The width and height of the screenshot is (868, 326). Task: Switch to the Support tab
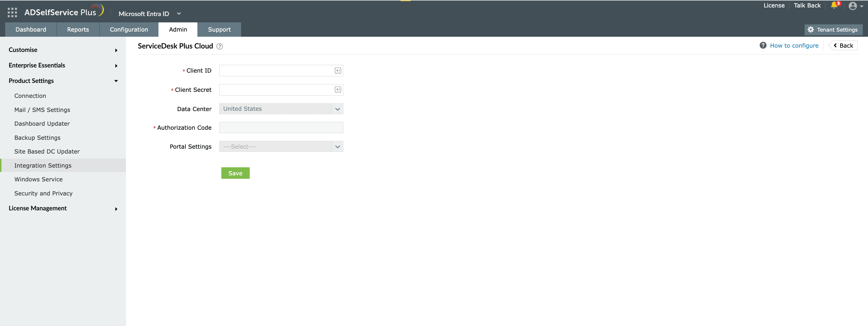(x=219, y=30)
